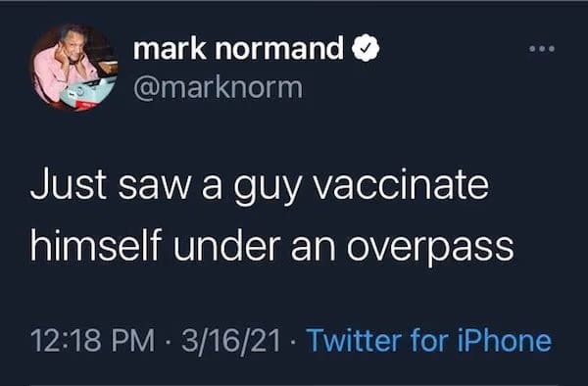Screen dimensions: 588x386
Task: Click the middle dot of the options menu
Action: (x=542, y=49)
